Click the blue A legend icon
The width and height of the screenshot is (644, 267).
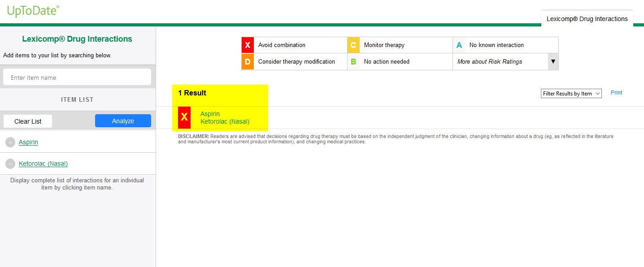click(459, 45)
